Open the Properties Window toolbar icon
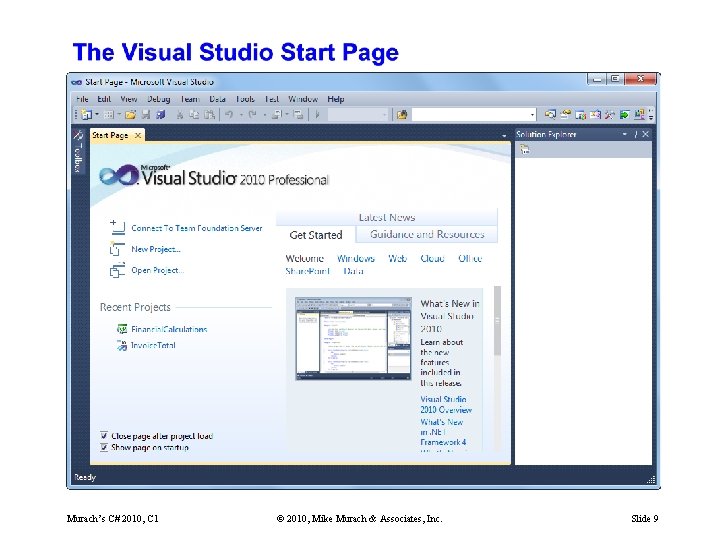Screen dimensions: 720x540 tap(566, 114)
